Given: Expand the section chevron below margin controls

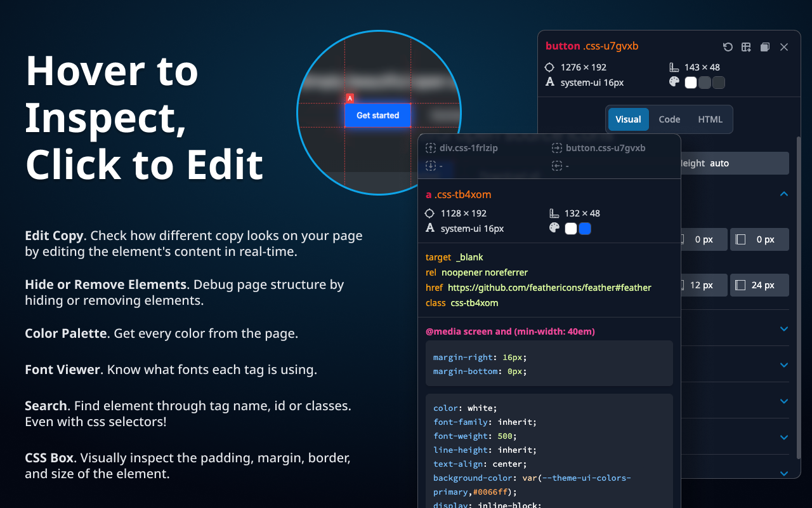Looking at the screenshot, I should click(x=783, y=329).
